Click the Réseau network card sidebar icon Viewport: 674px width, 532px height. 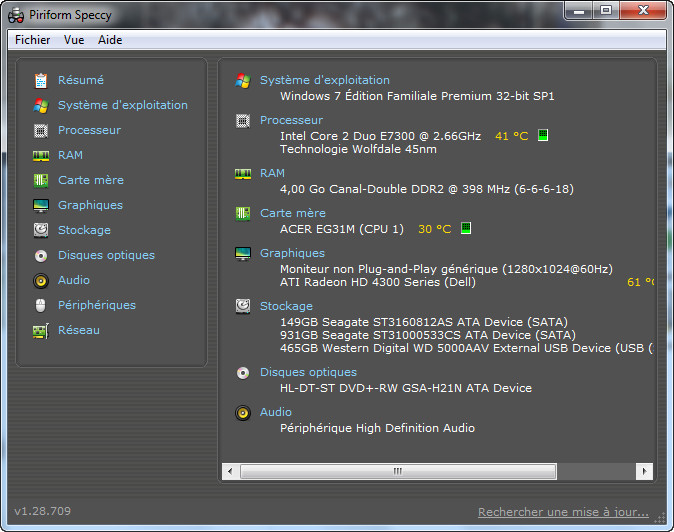point(41,330)
